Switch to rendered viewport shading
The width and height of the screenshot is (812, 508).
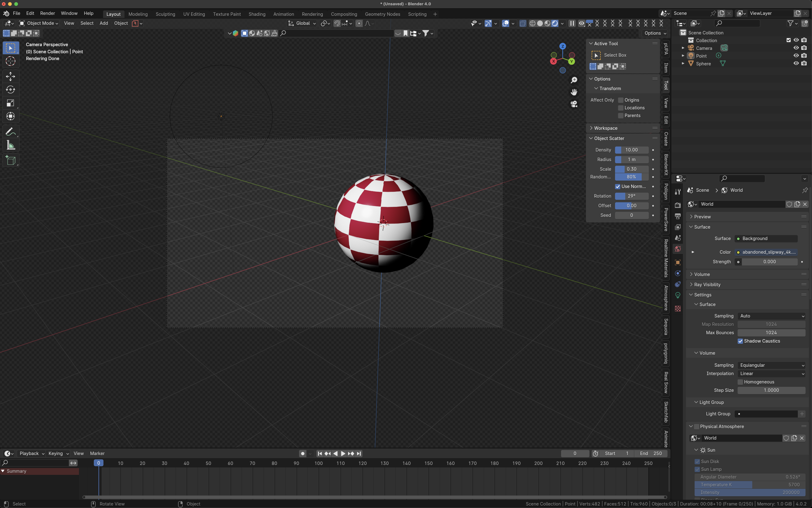click(x=555, y=23)
